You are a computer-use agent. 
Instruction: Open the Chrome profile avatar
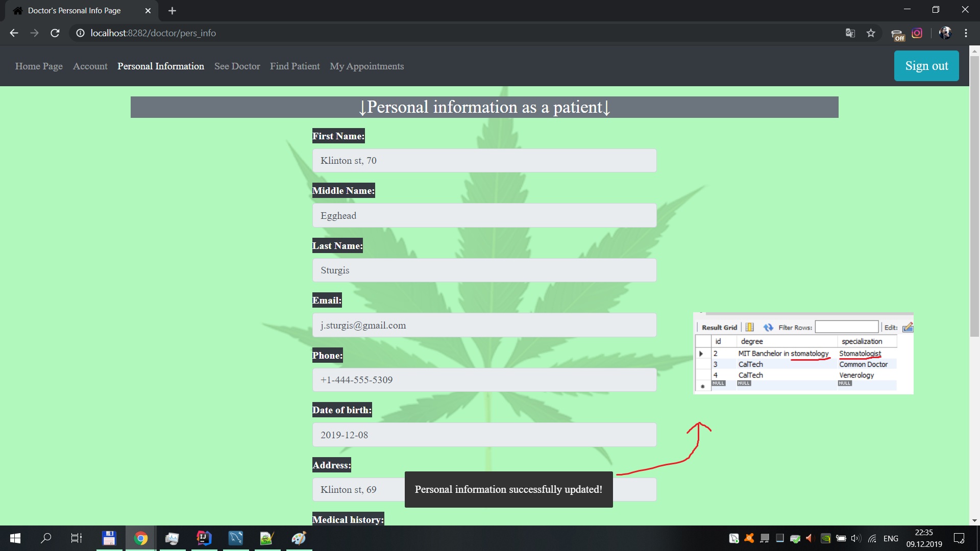click(945, 33)
